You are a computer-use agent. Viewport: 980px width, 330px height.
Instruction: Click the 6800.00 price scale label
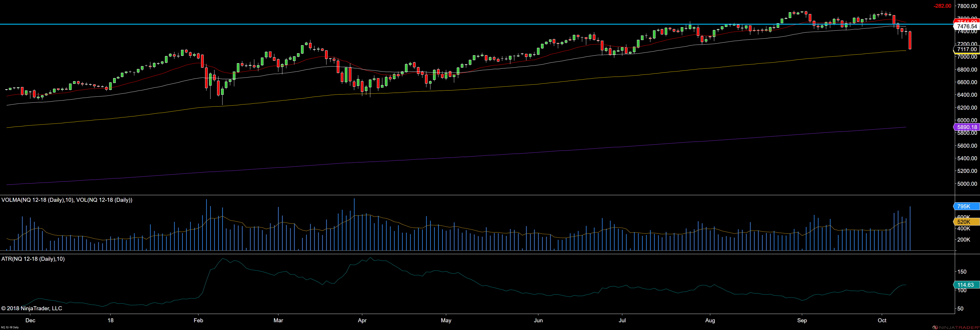coord(967,70)
